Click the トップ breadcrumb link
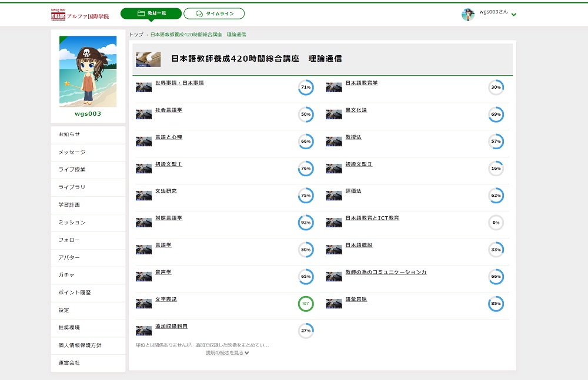588x380 pixels. pyautogui.click(x=136, y=35)
